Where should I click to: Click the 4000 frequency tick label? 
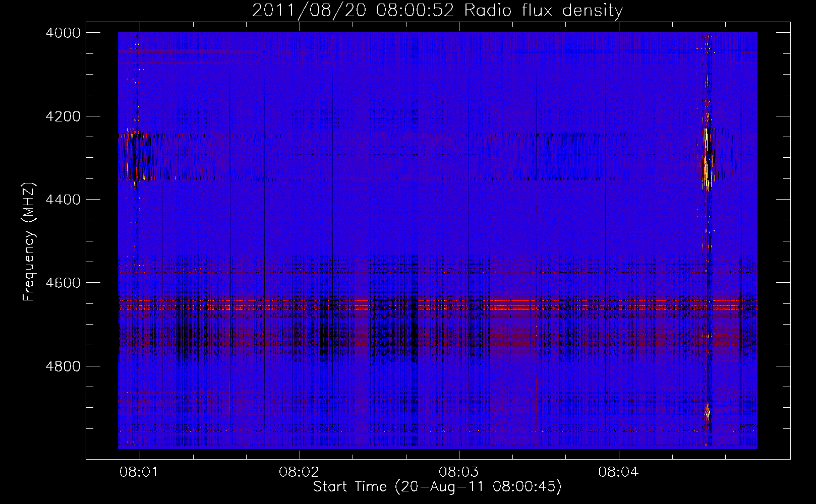tap(63, 33)
